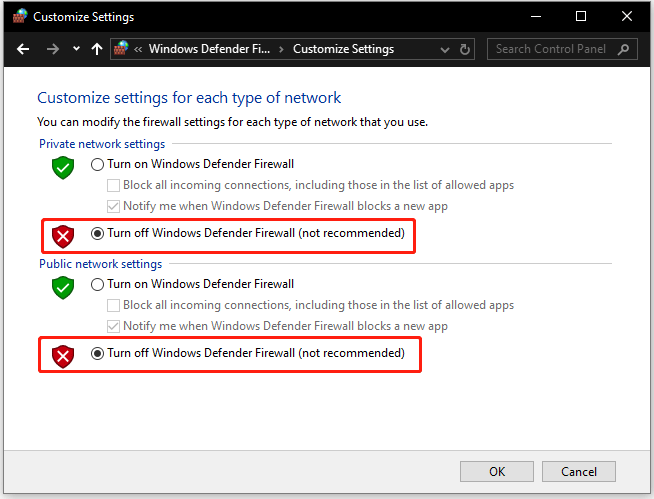Click the firewall icon in address bar
The height and width of the screenshot is (499, 654).
(122, 48)
